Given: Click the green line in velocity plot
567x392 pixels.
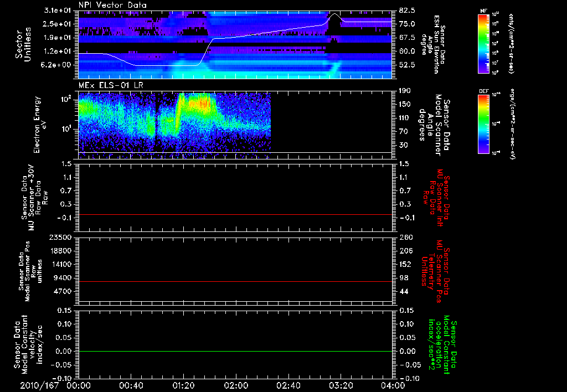Looking at the screenshot, I should click(x=235, y=351).
